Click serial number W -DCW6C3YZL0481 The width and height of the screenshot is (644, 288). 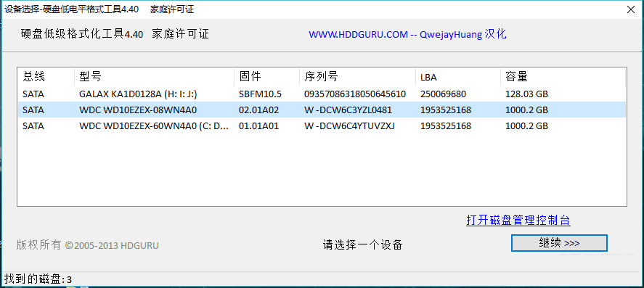pos(348,110)
